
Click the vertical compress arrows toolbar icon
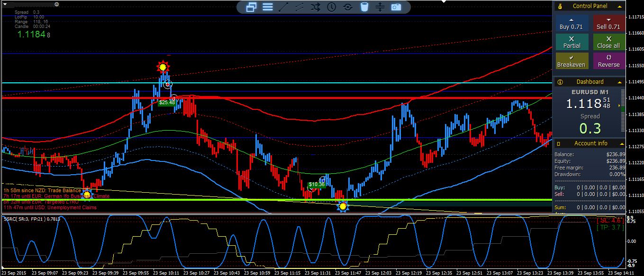point(380,7)
